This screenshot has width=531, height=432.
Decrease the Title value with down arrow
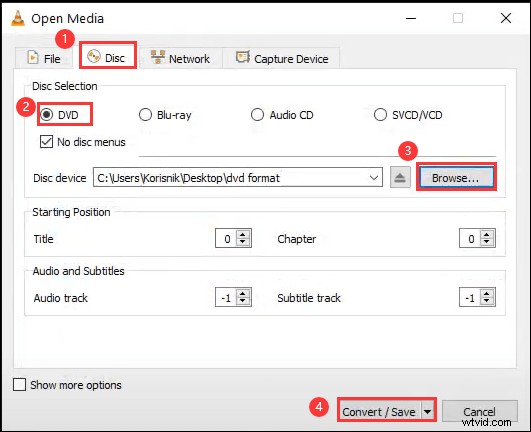(x=243, y=242)
